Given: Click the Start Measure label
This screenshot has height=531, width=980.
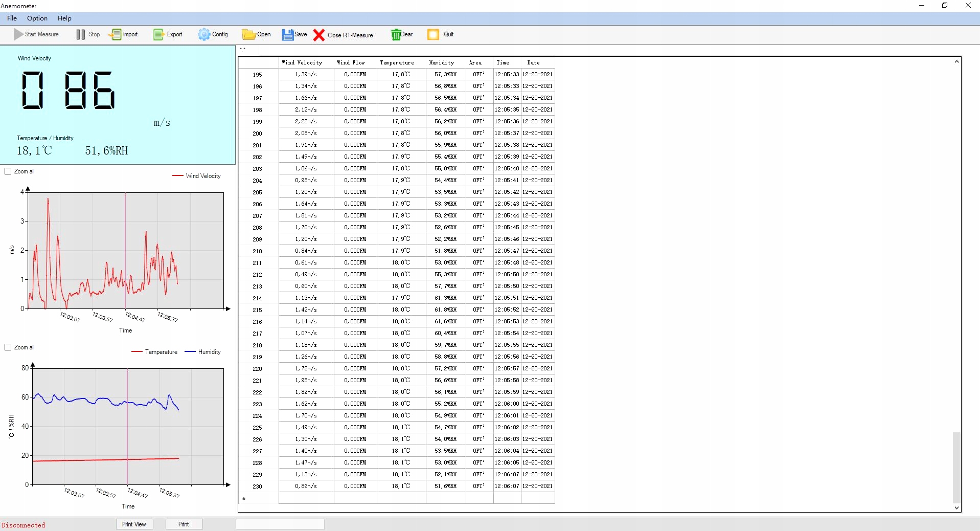Looking at the screenshot, I should (x=42, y=34).
